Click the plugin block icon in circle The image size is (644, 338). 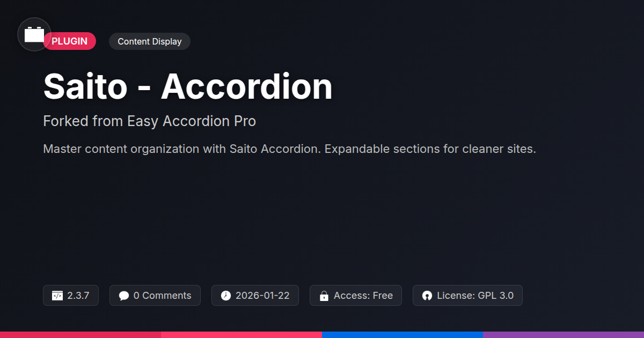[x=34, y=34]
